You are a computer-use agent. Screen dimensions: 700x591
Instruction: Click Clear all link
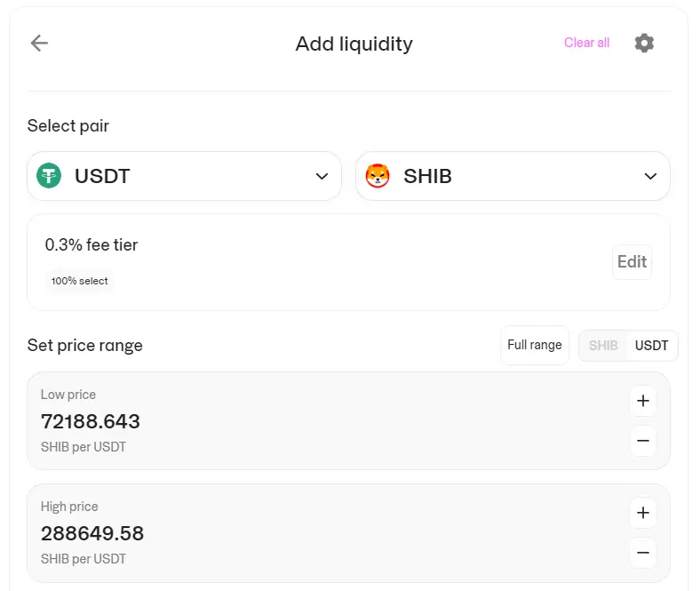click(x=586, y=43)
